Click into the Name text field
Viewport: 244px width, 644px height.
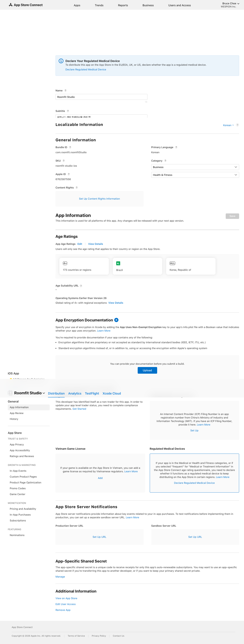click(101, 97)
